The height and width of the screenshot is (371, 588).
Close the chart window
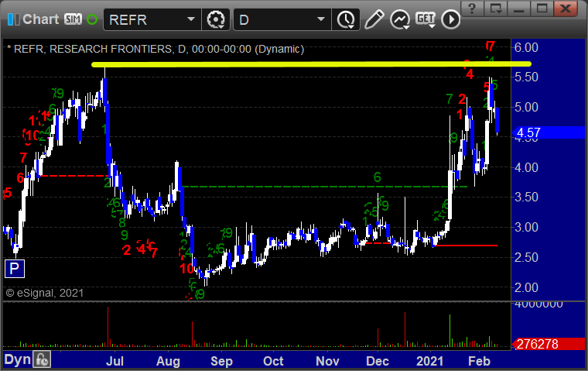pyautogui.click(x=565, y=9)
